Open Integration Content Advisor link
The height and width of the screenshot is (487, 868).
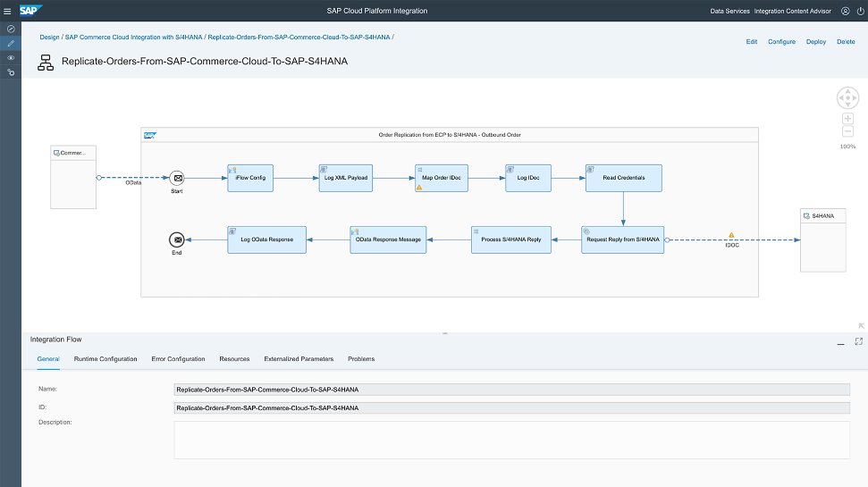(792, 11)
